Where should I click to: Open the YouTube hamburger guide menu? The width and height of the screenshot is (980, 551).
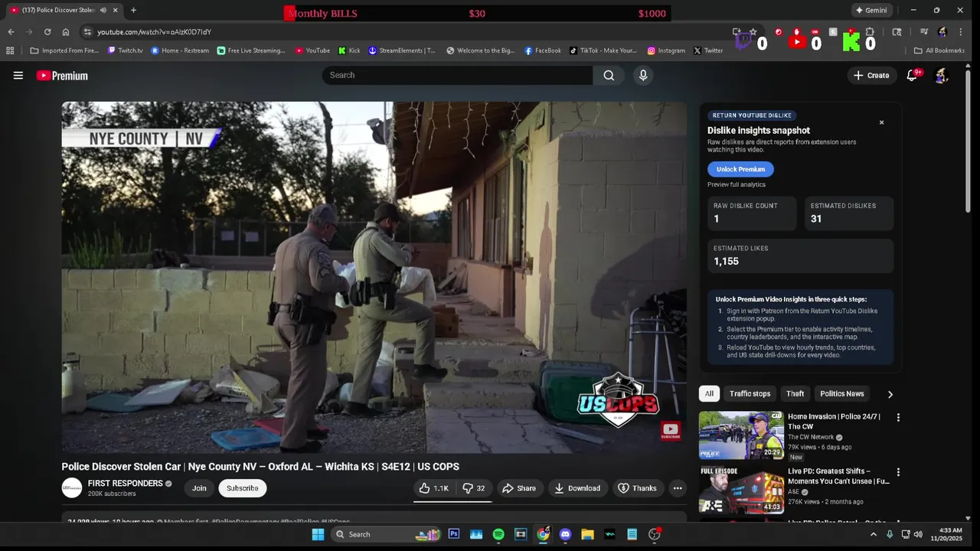coord(18,75)
